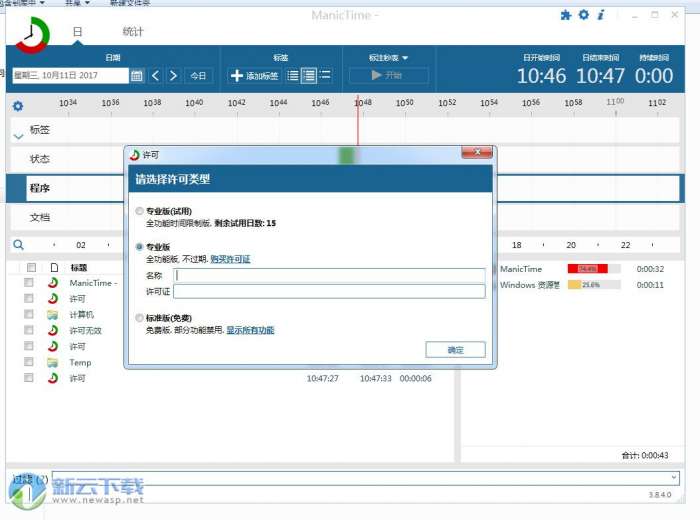Screen dimensions: 700x520
Task: Click the 许可证 input field
Action: [329, 291]
